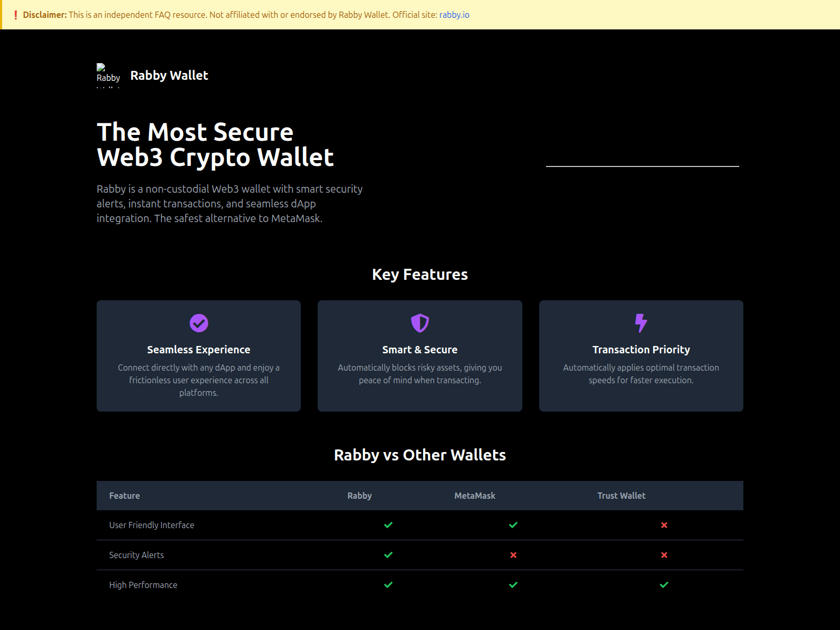The image size is (840, 630).
Task: Click MetaMask's red cross under Security Alerts
Action: coord(513,554)
